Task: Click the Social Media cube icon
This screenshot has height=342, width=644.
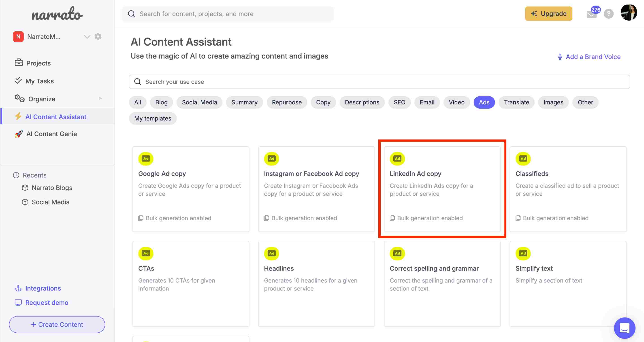Action: [x=25, y=202]
